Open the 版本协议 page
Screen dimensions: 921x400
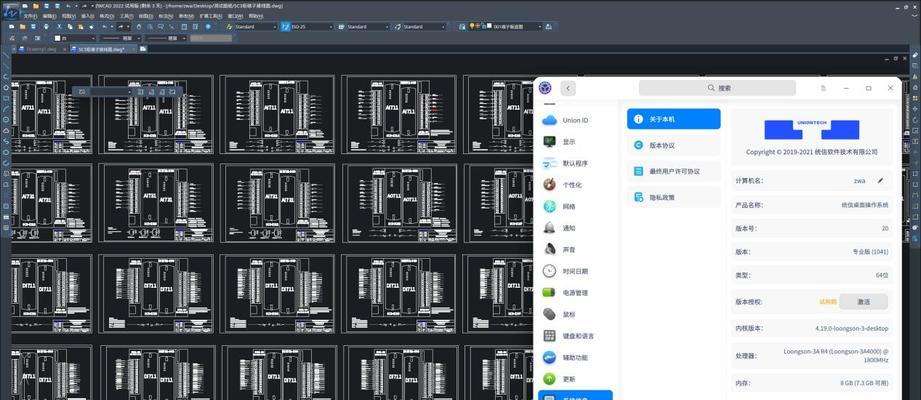[674, 145]
